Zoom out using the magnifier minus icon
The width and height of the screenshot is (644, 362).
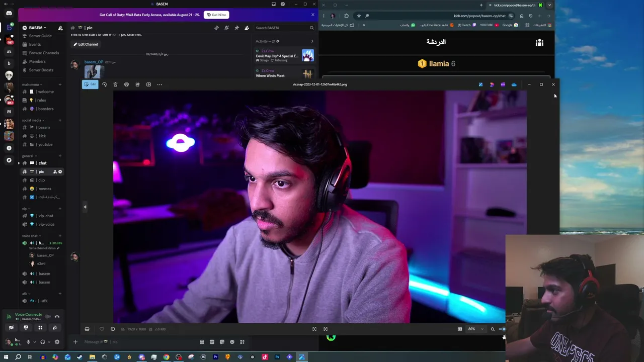point(493,329)
